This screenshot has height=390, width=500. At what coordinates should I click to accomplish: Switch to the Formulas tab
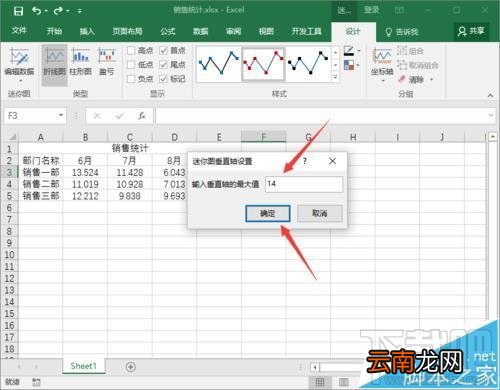pos(168,32)
